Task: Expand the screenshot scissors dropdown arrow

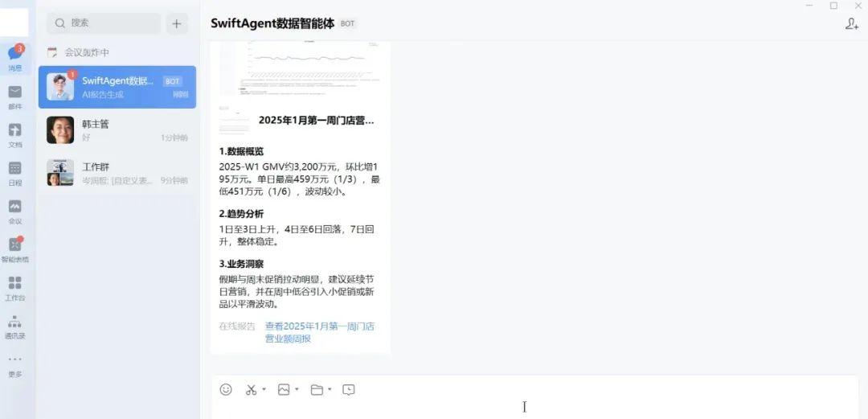Action: point(264,389)
